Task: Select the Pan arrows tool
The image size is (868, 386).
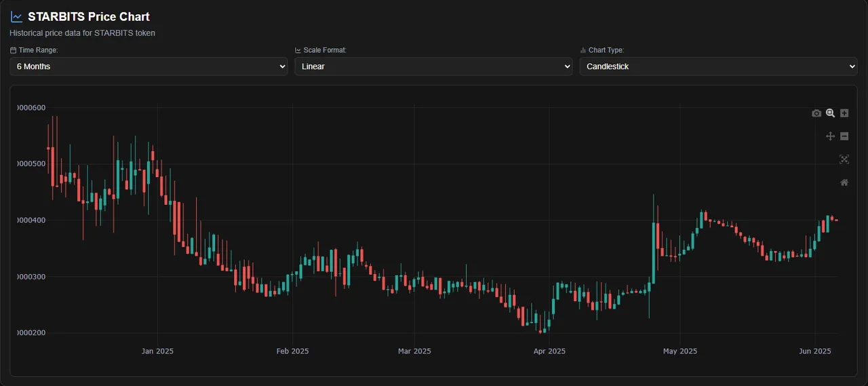Action: point(830,136)
